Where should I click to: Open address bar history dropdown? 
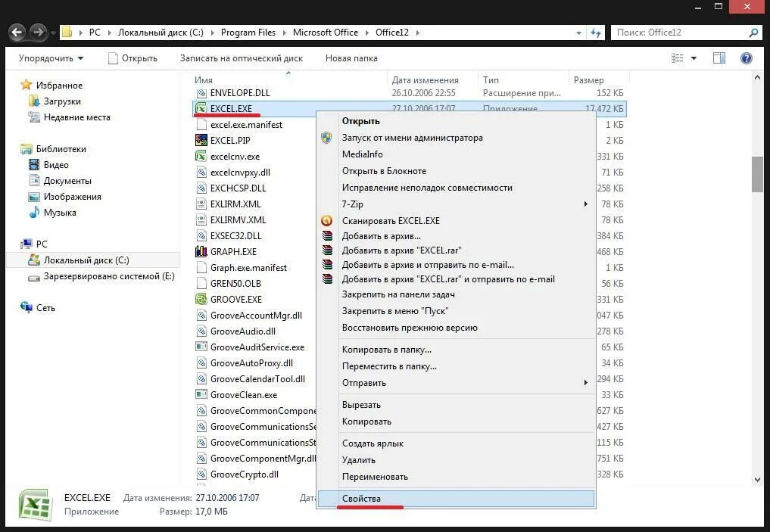[578, 33]
